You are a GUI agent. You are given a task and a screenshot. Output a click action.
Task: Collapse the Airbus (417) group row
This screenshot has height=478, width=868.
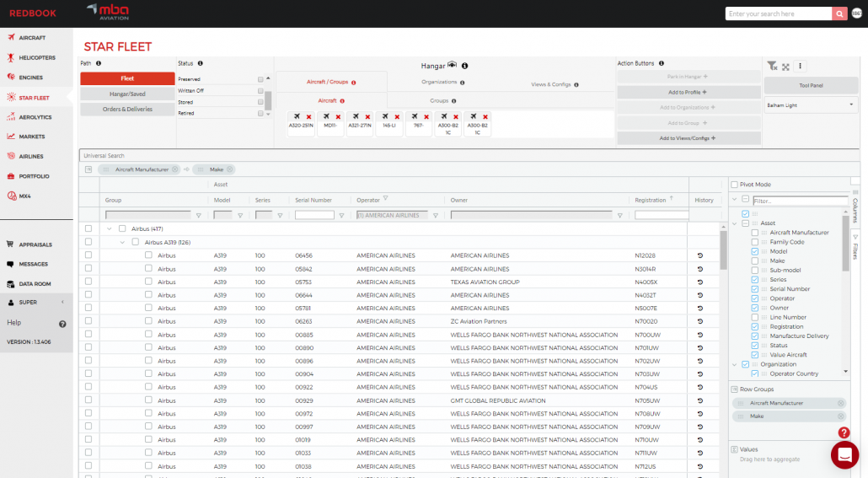coord(109,228)
